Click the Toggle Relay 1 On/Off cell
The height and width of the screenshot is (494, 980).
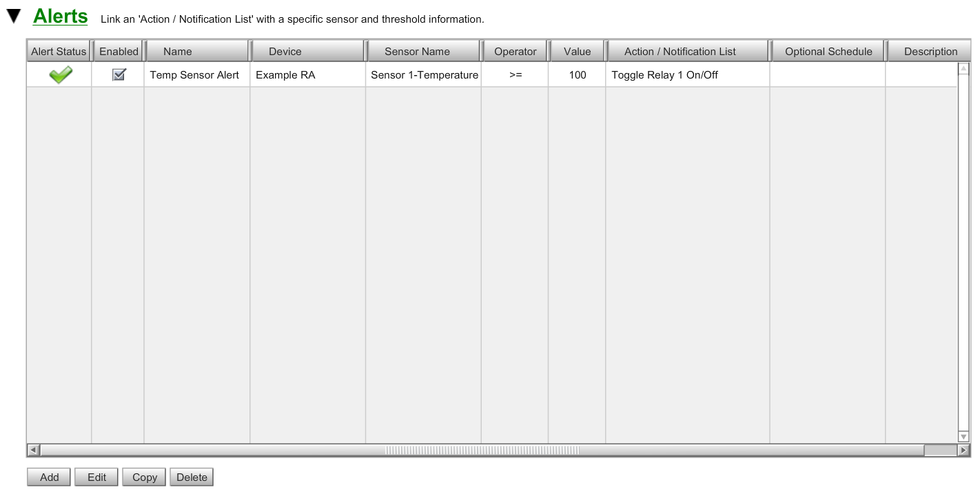coord(664,74)
